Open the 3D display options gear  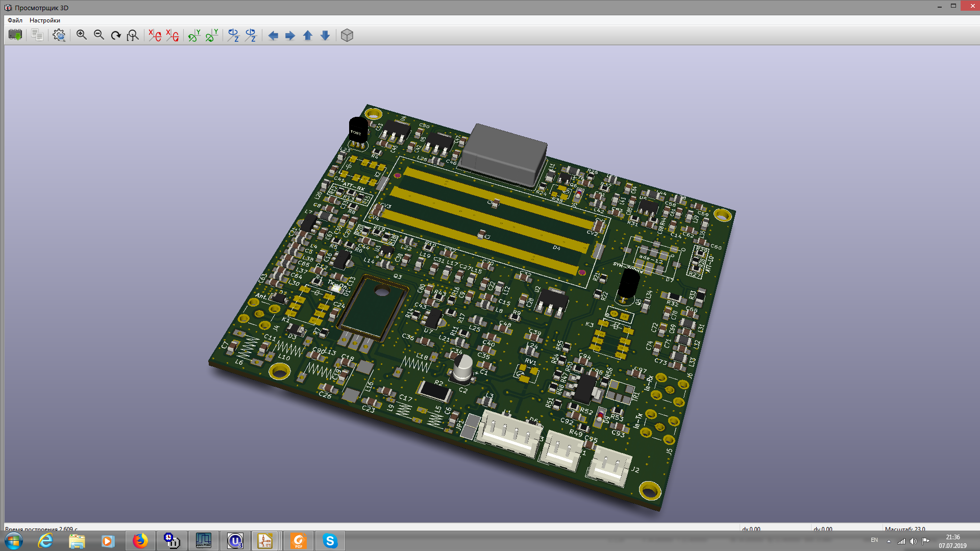pyautogui.click(x=59, y=35)
